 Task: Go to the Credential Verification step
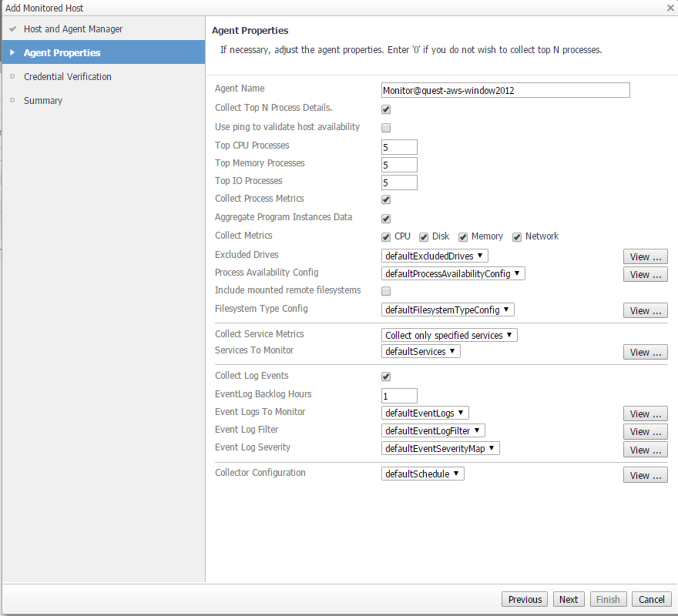(68, 77)
